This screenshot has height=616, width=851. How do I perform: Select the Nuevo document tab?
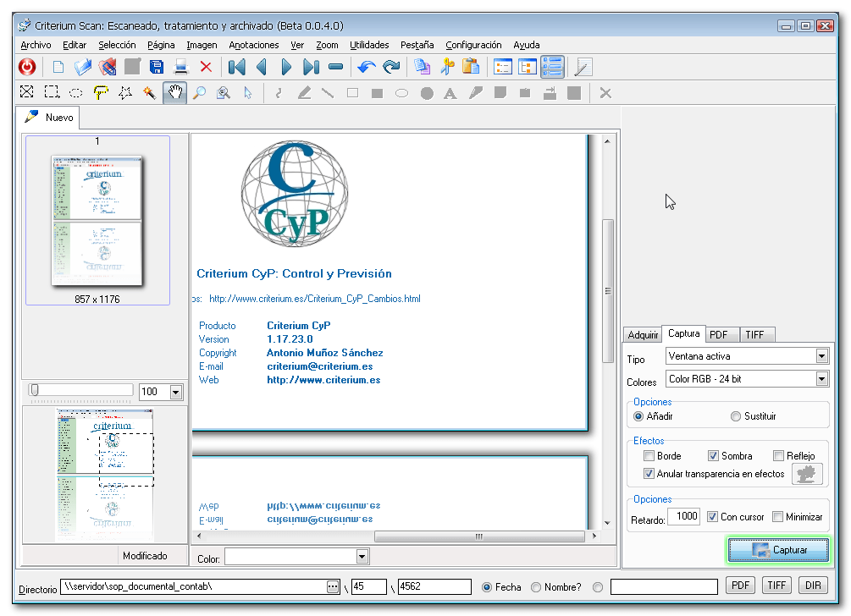click(x=49, y=117)
